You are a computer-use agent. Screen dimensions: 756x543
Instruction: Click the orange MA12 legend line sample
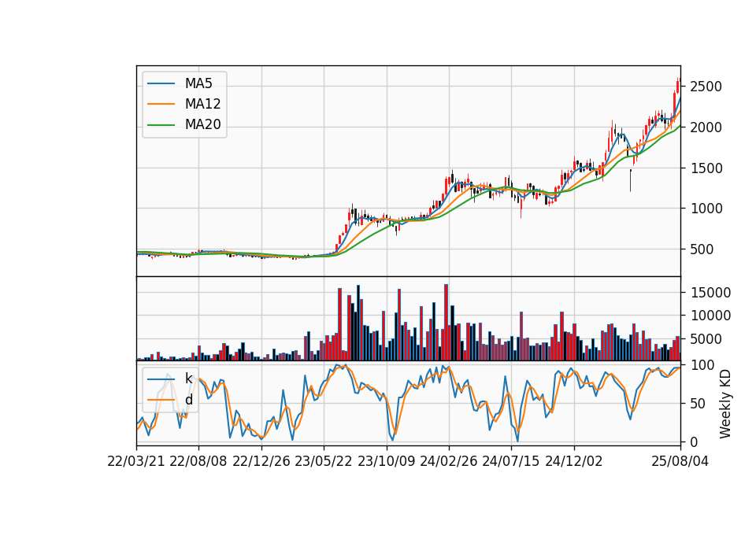pyautogui.click(x=161, y=104)
